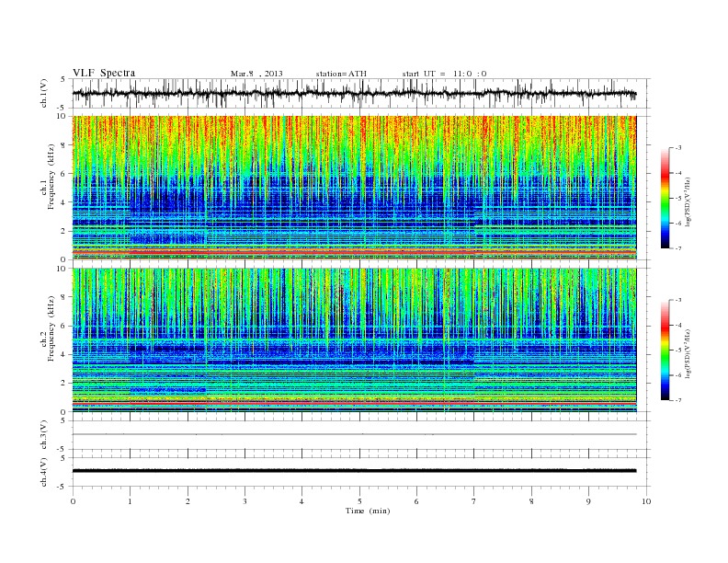Screen dimensions: 728x563
Task: Click the "9" tick on Time axis
Action: (x=588, y=501)
